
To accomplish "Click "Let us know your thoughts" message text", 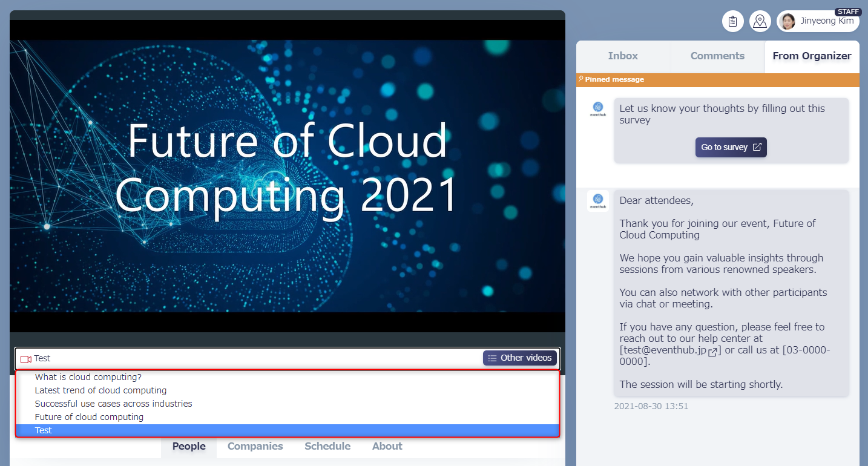I will [x=722, y=114].
